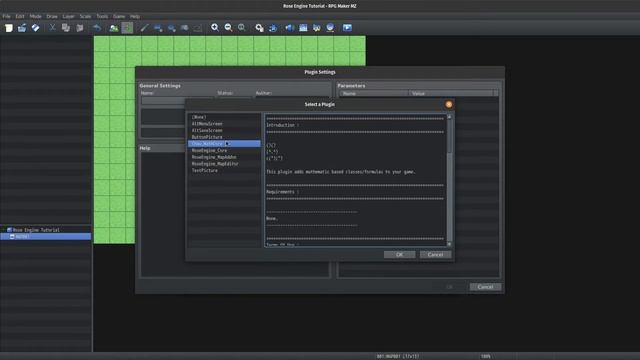Screen dimensions: 640x360
Task: Click the Value column header in Parameters
Action: point(451,93)
